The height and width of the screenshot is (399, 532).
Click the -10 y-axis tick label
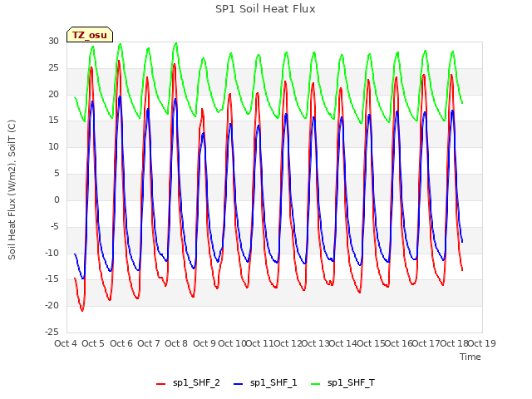pos(52,253)
